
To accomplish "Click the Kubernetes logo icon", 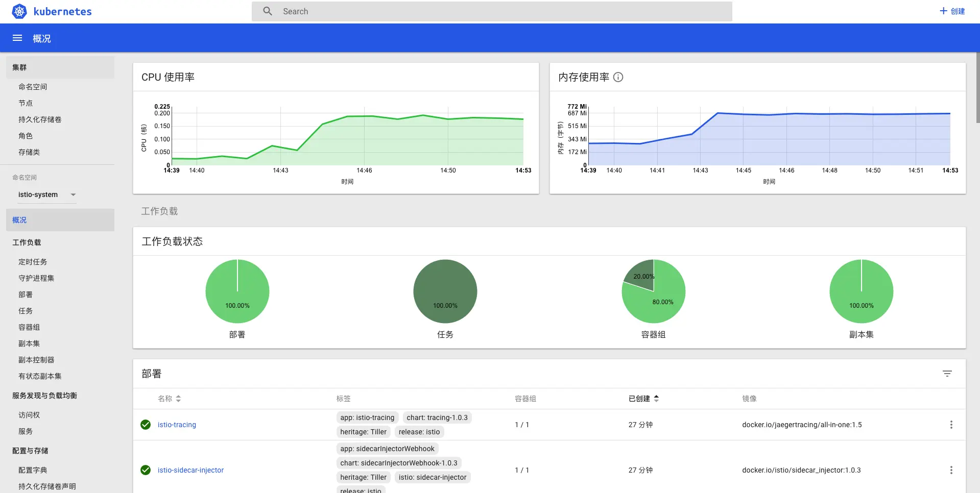I will [19, 11].
